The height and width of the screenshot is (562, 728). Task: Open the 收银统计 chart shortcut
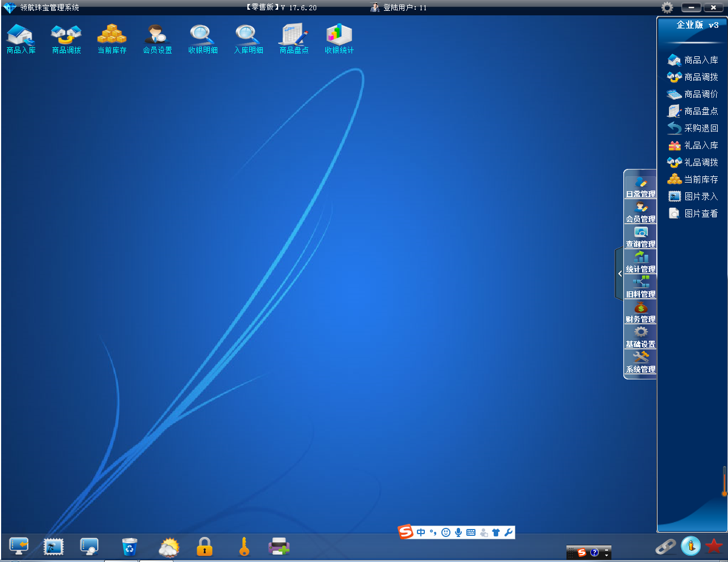340,39
